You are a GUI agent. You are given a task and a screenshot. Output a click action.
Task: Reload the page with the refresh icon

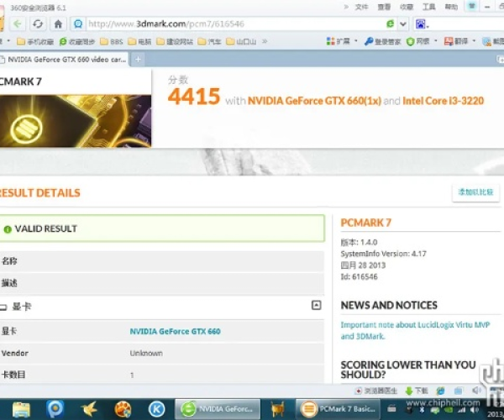[38, 24]
